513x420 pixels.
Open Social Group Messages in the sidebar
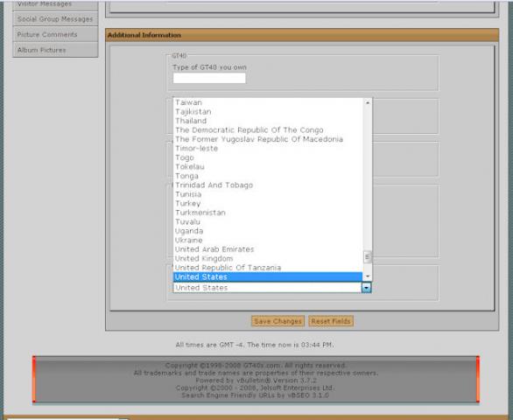tap(55, 19)
